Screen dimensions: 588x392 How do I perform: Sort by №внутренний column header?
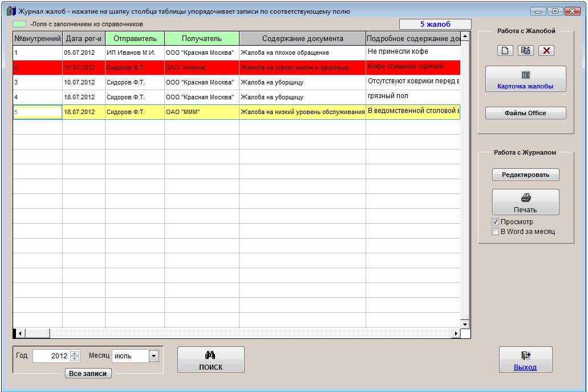click(x=38, y=39)
